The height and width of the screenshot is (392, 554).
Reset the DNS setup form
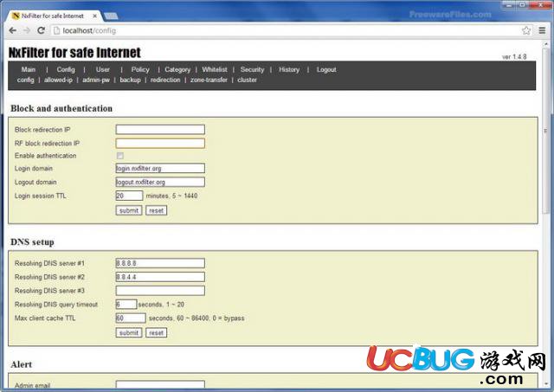[x=156, y=332]
